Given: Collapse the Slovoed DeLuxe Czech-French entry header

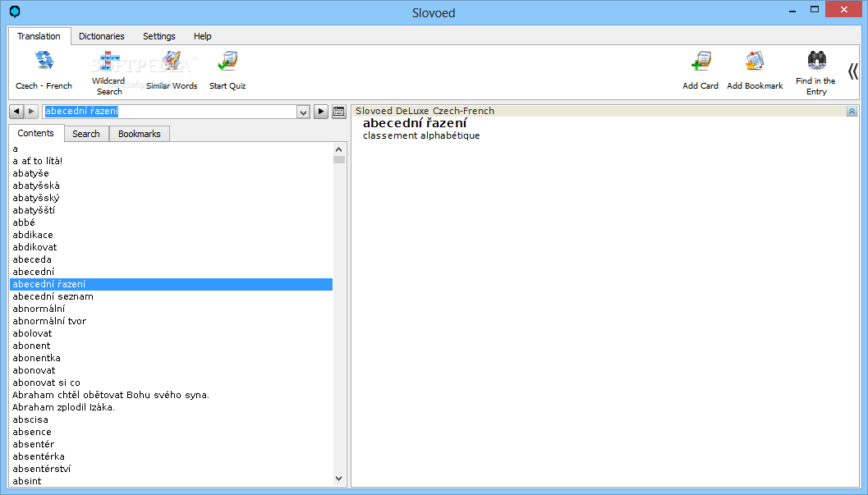Looking at the screenshot, I should [852, 111].
